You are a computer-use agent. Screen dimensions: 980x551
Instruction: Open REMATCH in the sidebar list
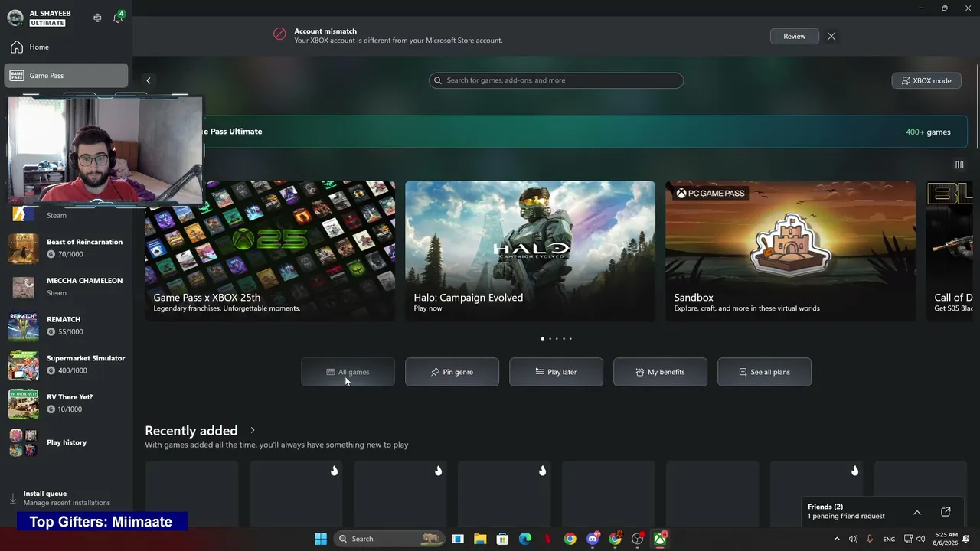(66, 325)
